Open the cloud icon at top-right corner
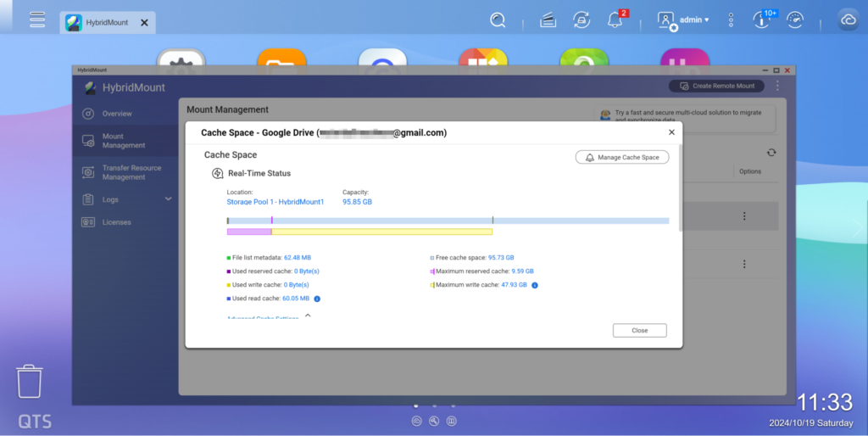The width and height of the screenshot is (868, 436). pos(848,20)
